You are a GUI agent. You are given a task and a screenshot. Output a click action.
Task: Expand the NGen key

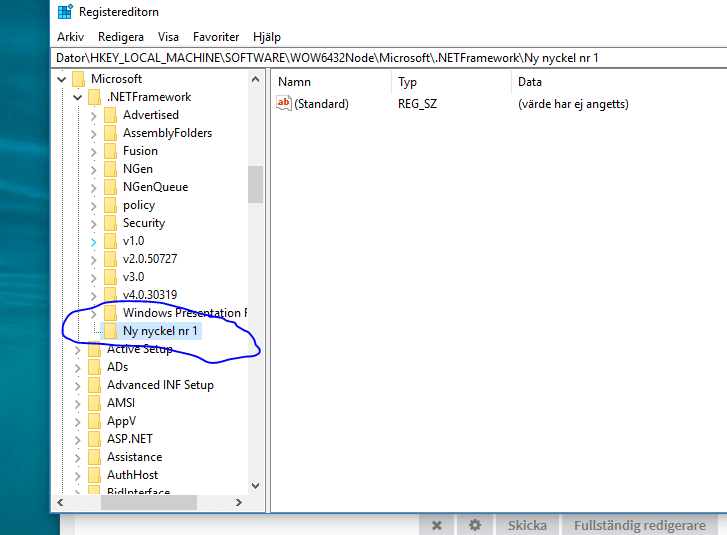(x=93, y=170)
